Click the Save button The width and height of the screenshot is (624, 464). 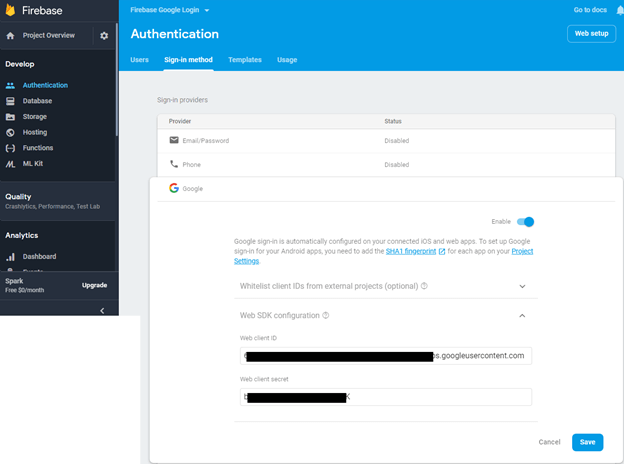click(587, 442)
